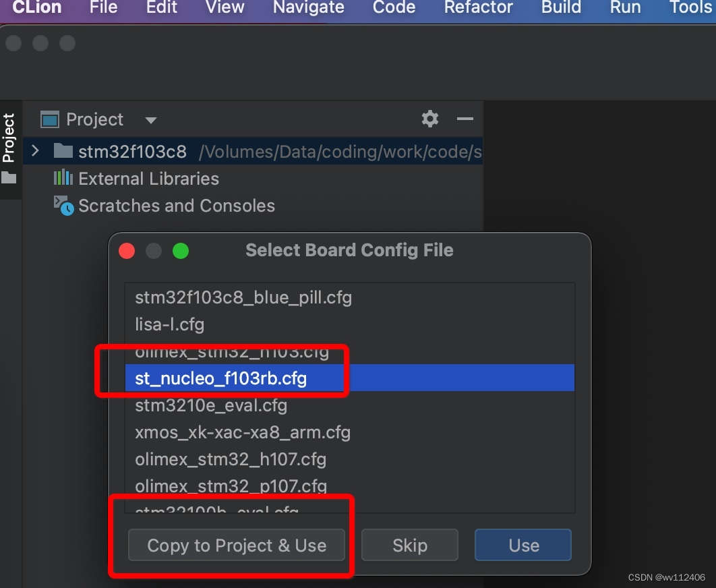Click the Skip button
This screenshot has height=588, width=716.
pyautogui.click(x=410, y=545)
